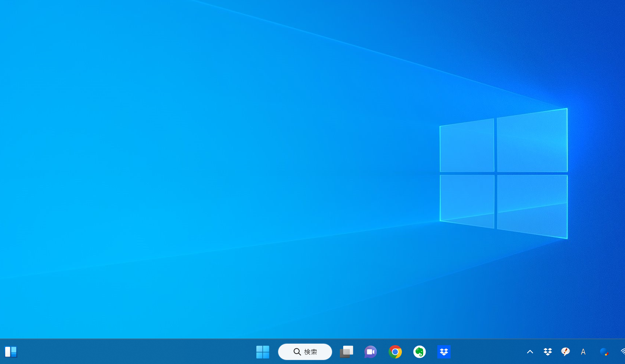Click the speech bubble tray icon
625x364 pixels.
point(565,352)
